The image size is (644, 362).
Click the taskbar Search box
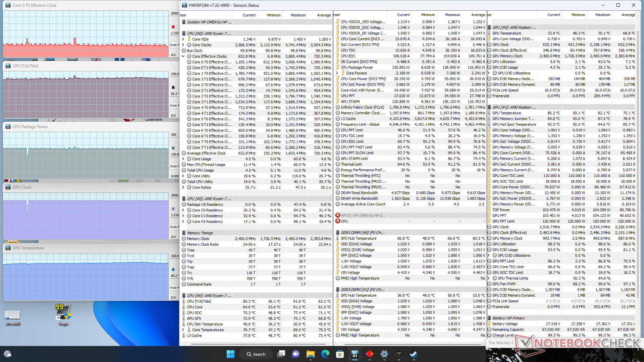(256, 354)
